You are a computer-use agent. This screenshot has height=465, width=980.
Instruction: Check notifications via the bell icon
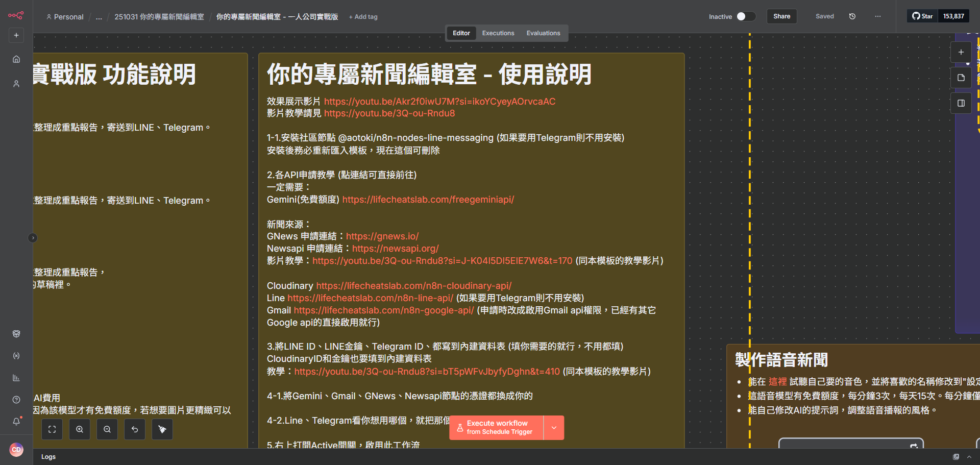pos(16,422)
